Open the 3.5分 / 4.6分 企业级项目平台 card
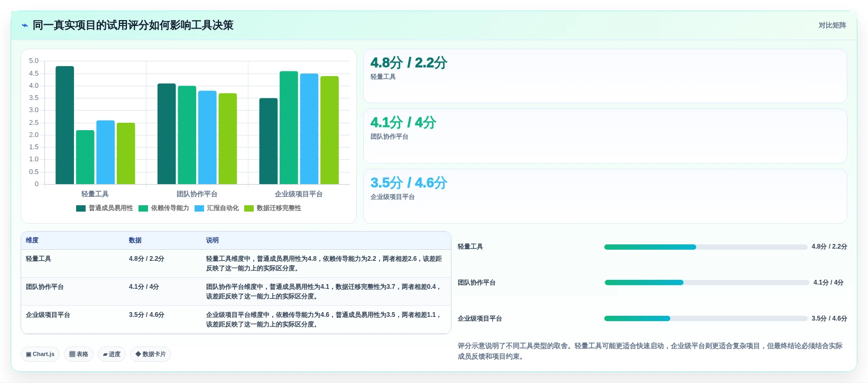The image size is (868, 383). coord(605,196)
